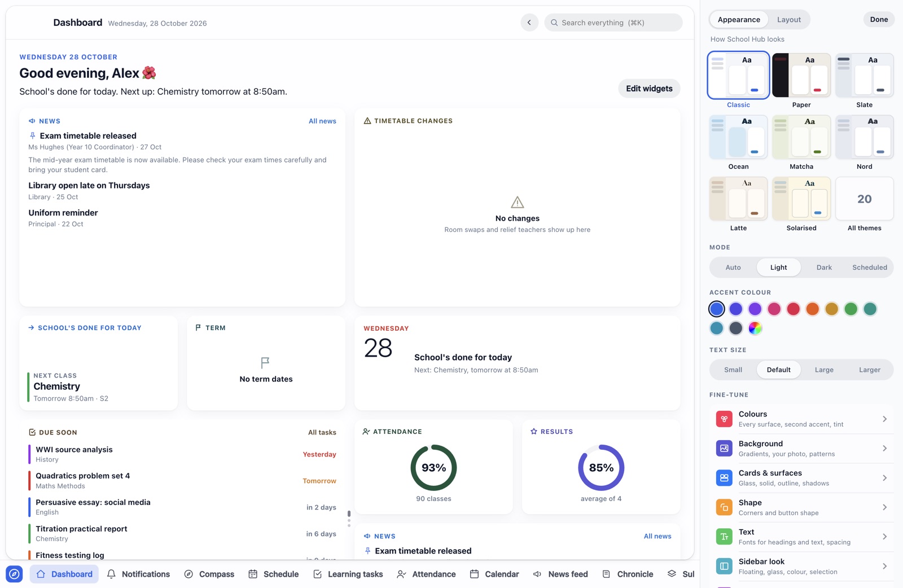903x588 pixels.
Task: Open the Cards & surfaces icon
Action: click(x=724, y=477)
